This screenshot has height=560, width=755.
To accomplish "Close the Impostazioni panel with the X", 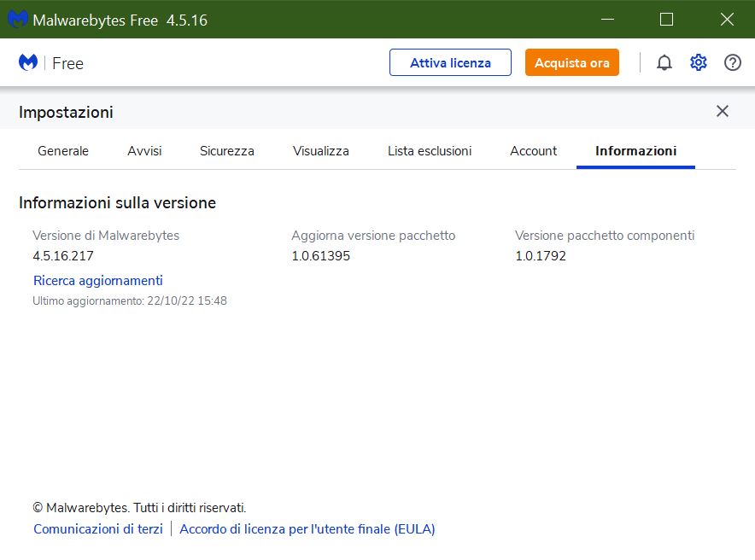I will pos(723,111).
